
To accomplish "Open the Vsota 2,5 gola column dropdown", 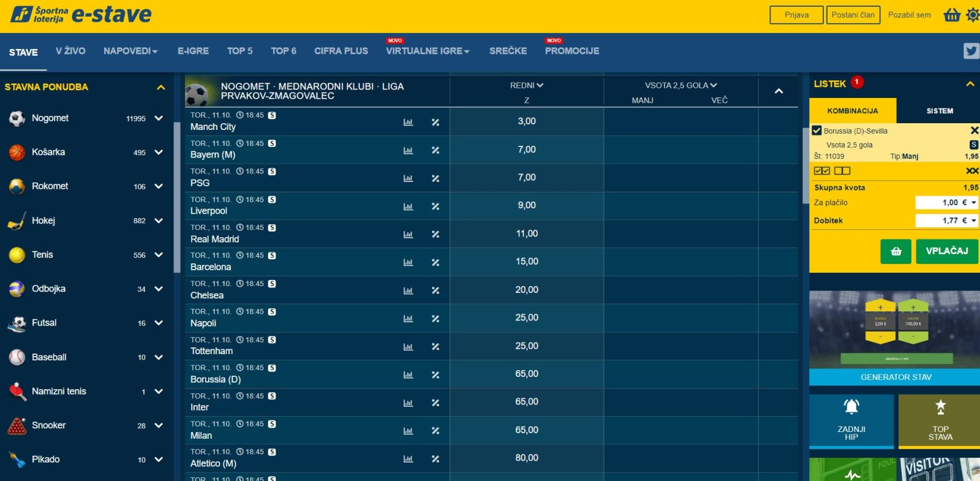I will 680,85.
